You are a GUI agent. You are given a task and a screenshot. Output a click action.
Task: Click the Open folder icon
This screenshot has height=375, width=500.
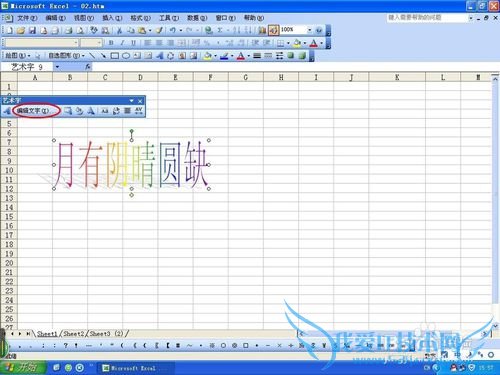[x=21, y=30]
